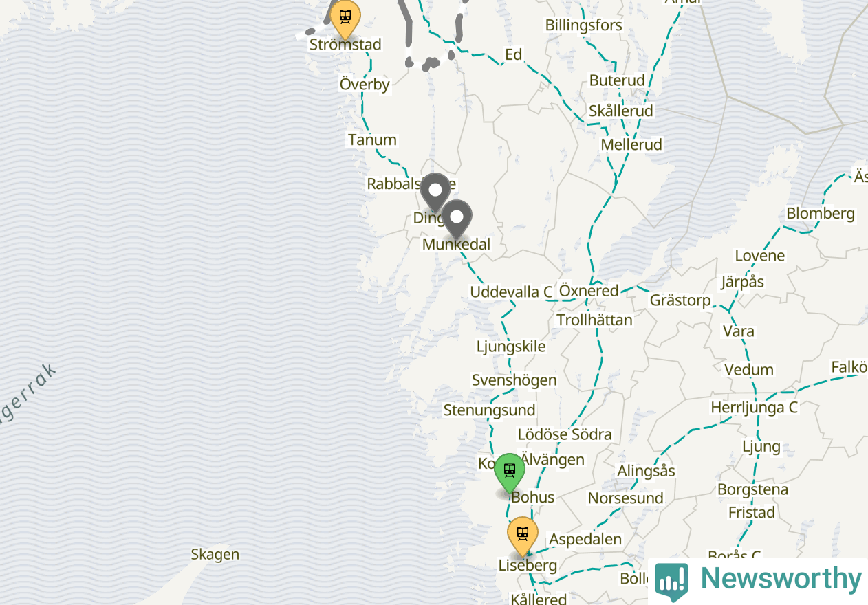Screen dimensions: 868x605
Task: Click the Tanum station label
Action: coord(372,140)
